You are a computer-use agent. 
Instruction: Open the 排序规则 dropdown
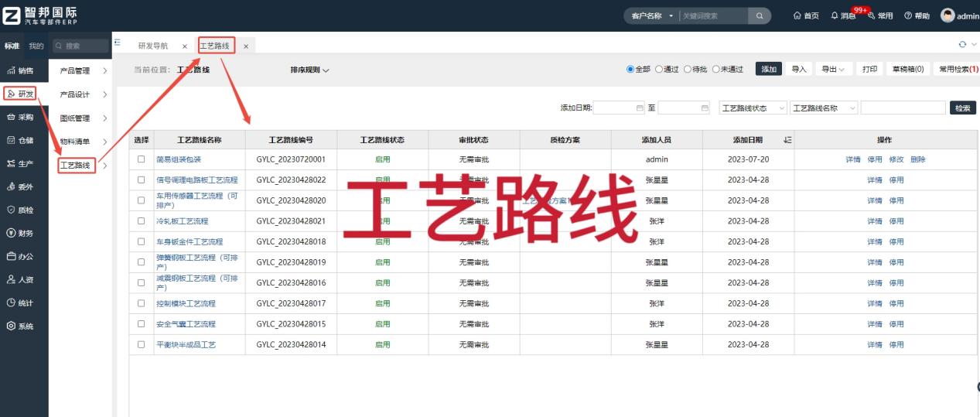pyautogui.click(x=309, y=70)
